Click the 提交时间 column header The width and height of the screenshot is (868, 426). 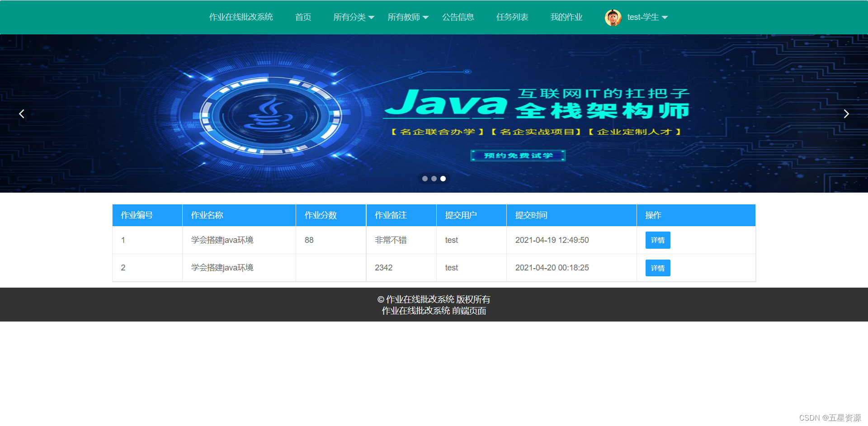(x=571, y=215)
